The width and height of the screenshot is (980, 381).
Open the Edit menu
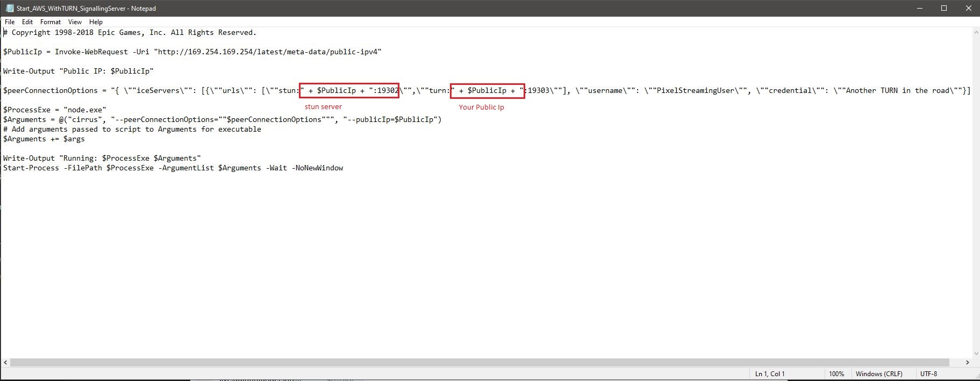(27, 22)
